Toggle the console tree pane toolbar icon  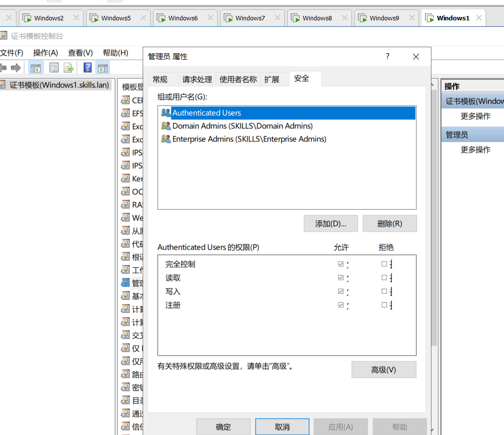point(35,68)
